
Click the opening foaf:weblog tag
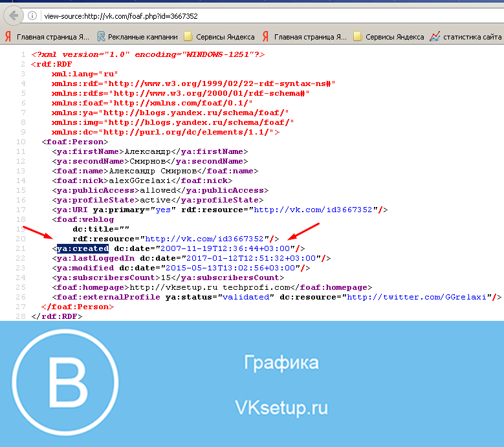(x=83, y=219)
